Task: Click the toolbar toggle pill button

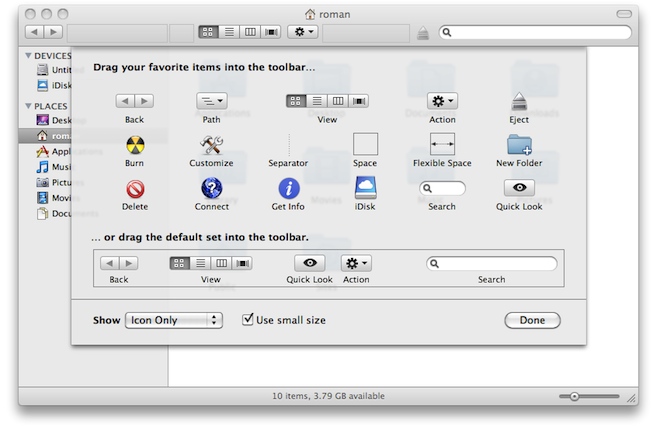Action: tap(624, 14)
